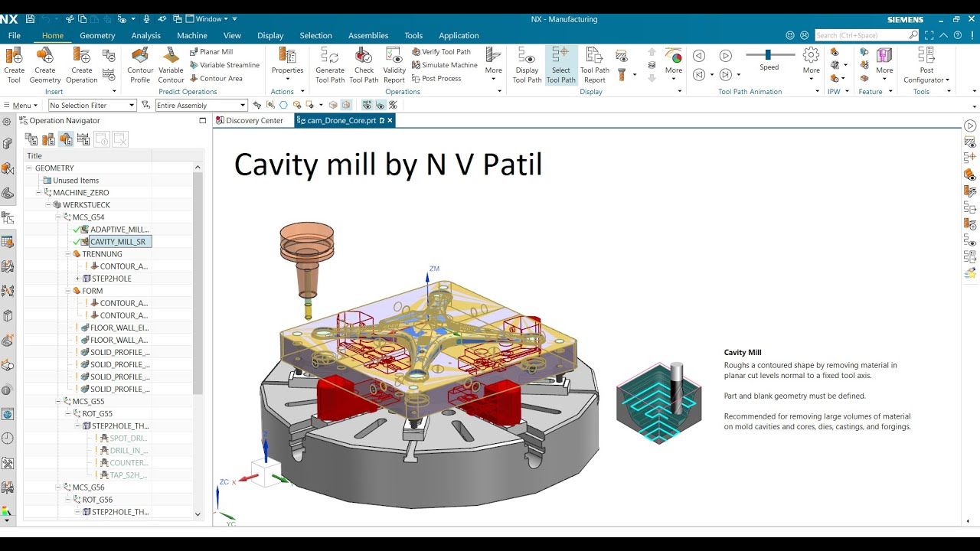980x551 pixels.
Task: Select the TAP_S2H... operation
Action: 129,475
